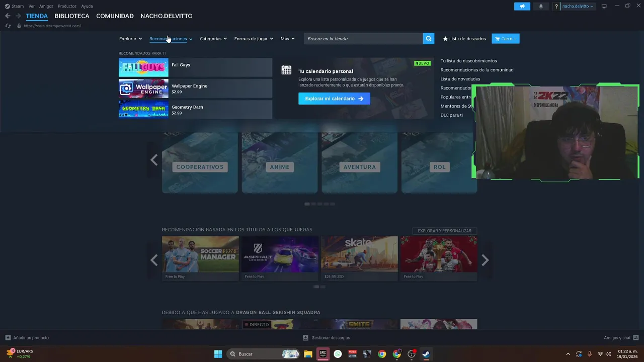Open the nacho.delvitto account dropdown

click(x=578, y=7)
